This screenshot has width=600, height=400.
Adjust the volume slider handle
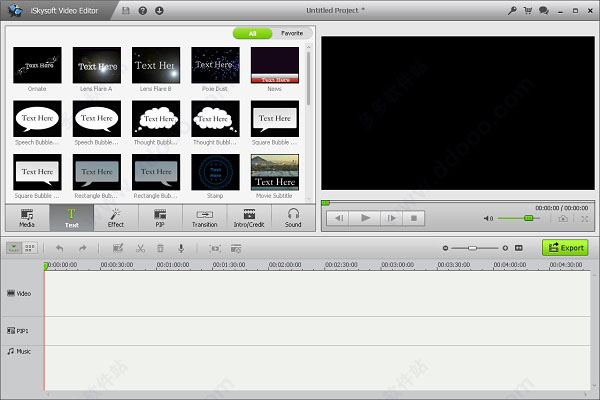tap(528, 218)
